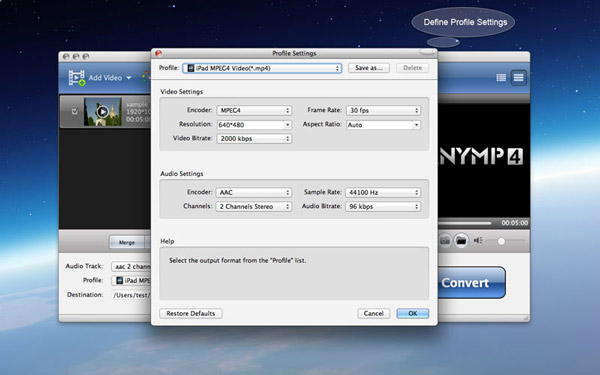
Task: Click the Destination path field
Action: [x=131, y=295]
